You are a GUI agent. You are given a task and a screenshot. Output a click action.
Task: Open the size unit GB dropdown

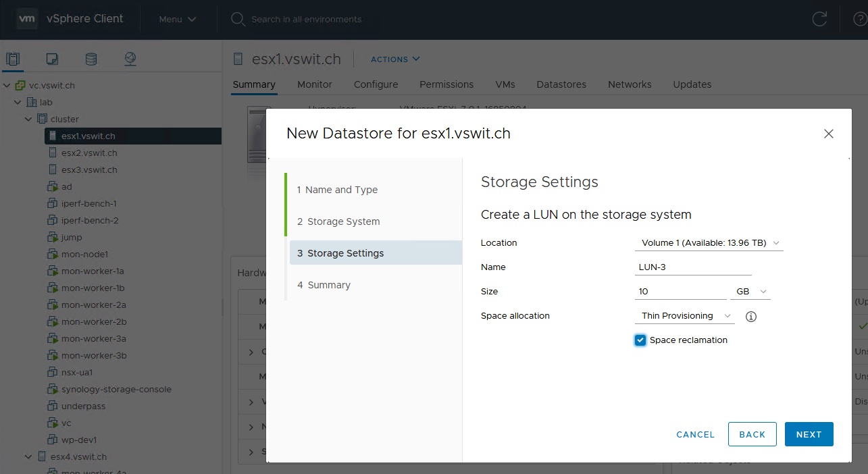coord(750,292)
